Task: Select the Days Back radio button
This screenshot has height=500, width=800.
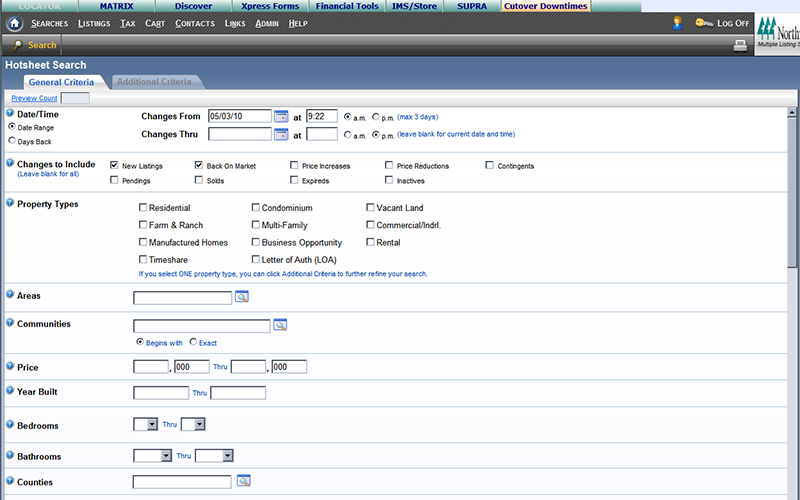Action: [12, 142]
